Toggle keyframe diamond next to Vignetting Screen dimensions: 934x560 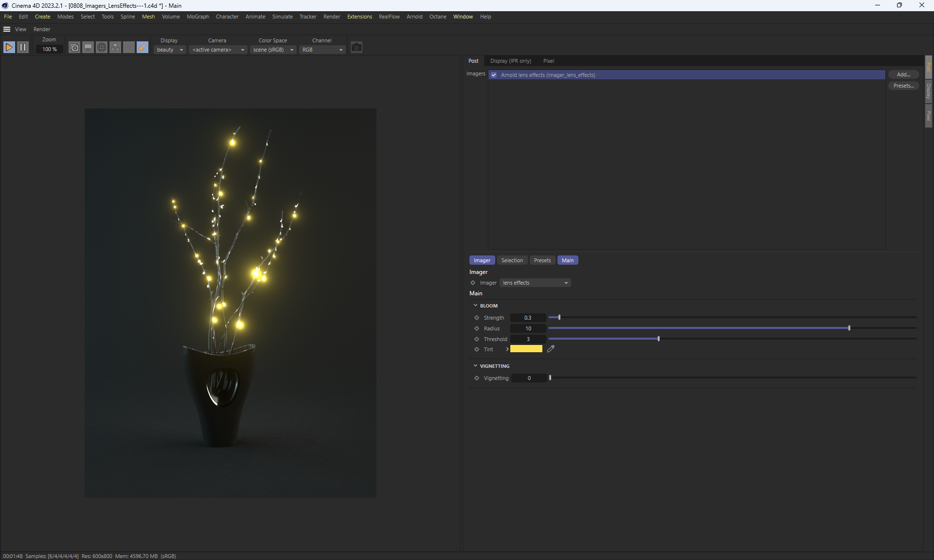coord(477,378)
